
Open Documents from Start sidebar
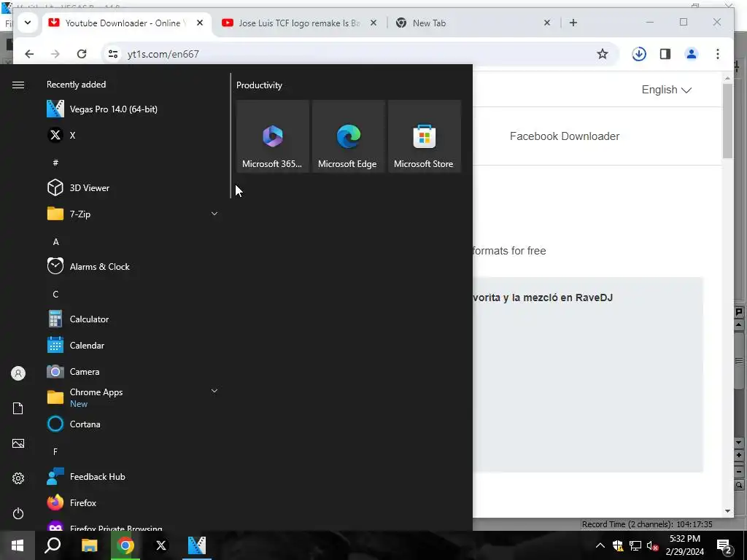click(x=18, y=408)
